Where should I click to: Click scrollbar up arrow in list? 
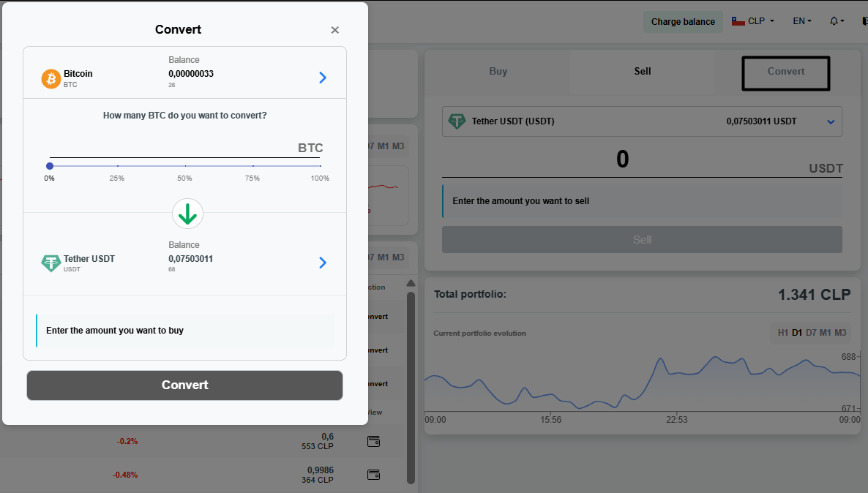click(411, 283)
